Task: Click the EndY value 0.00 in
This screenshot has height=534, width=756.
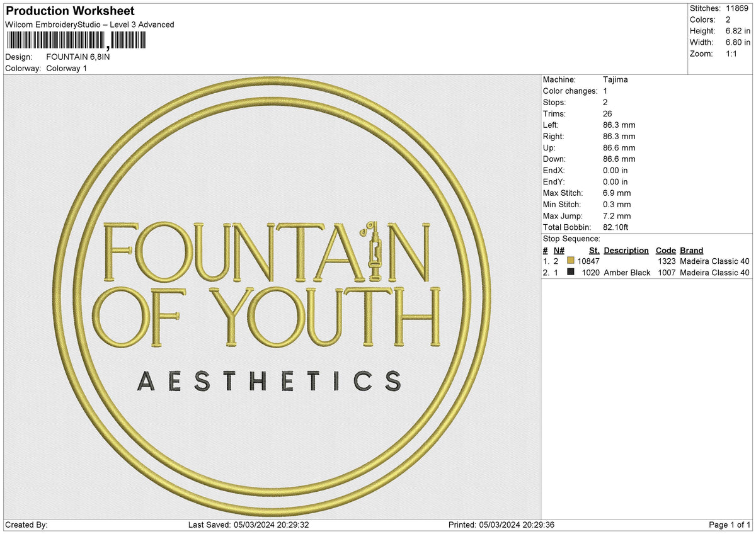Action: pyautogui.click(x=616, y=181)
